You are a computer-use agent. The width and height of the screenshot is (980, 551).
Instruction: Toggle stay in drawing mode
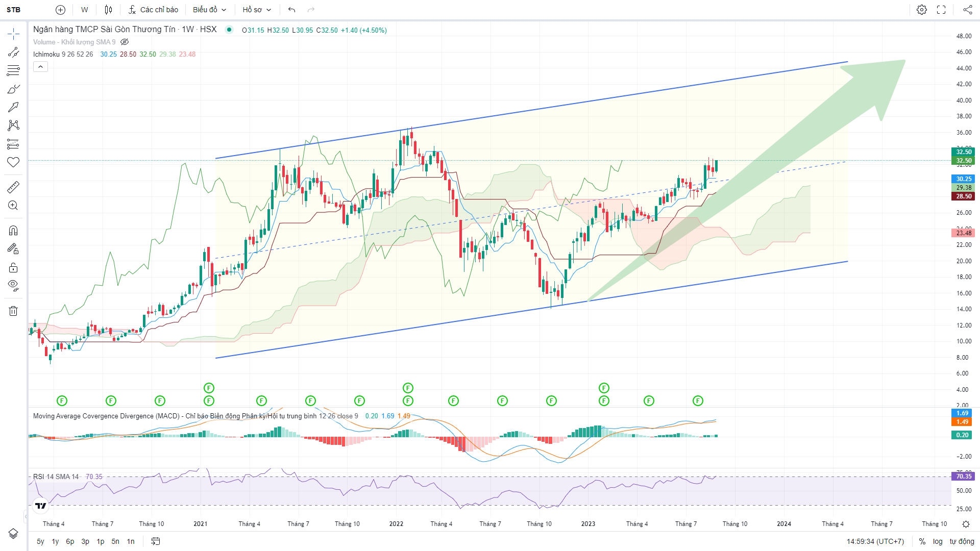pyautogui.click(x=13, y=249)
